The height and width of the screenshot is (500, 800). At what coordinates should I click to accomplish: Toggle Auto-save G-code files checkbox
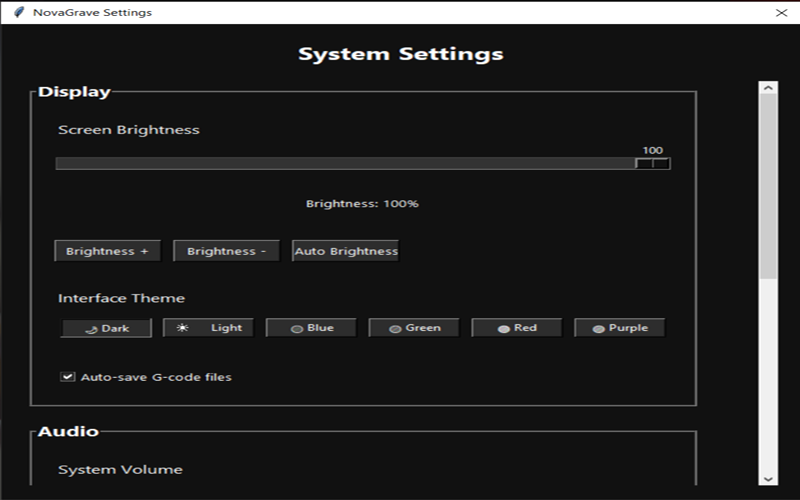[68, 377]
